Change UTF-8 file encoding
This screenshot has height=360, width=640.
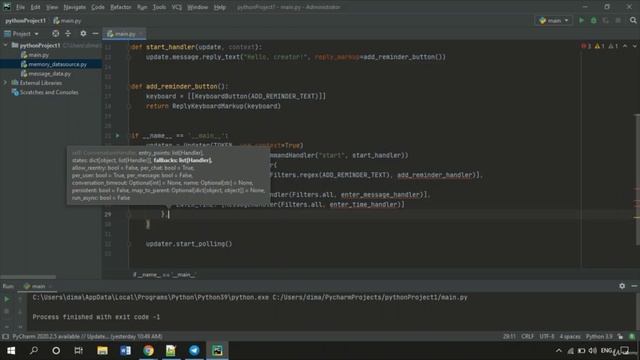[547, 337]
